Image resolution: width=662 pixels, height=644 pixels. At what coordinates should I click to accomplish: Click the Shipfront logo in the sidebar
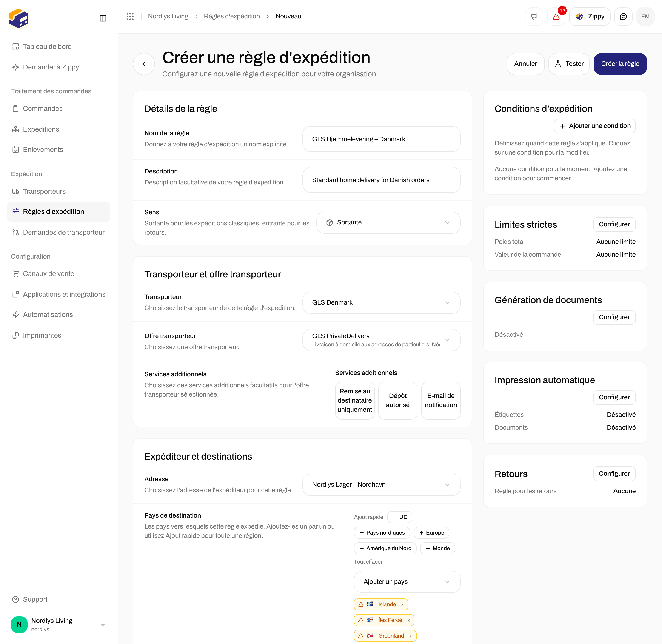(x=18, y=19)
